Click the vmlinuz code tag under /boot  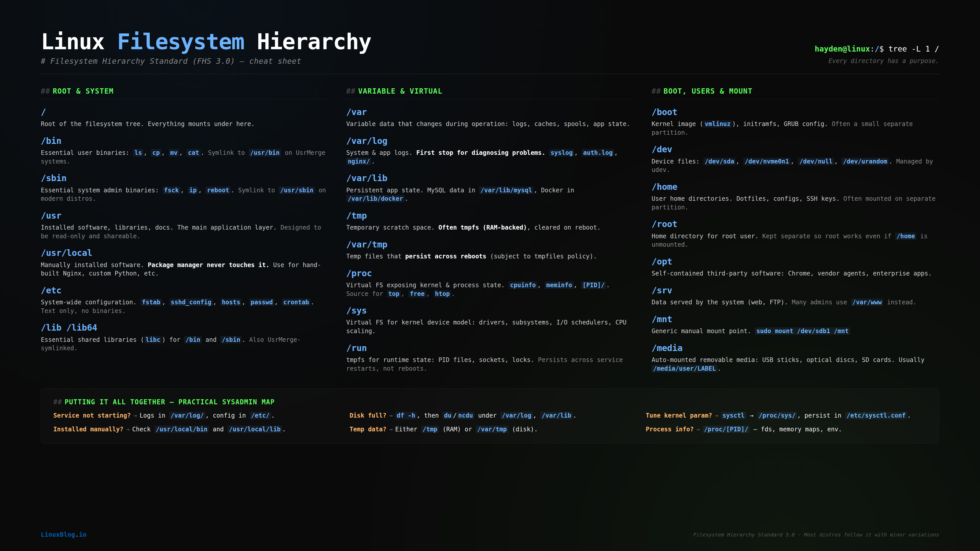pos(717,123)
